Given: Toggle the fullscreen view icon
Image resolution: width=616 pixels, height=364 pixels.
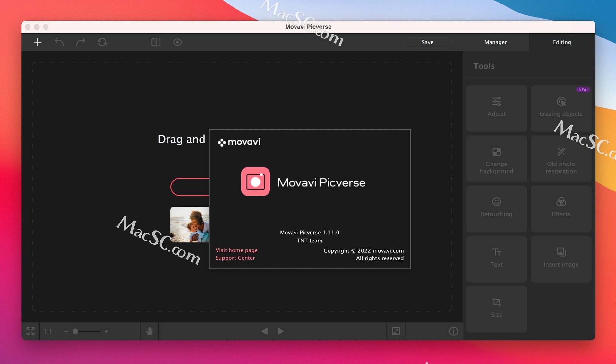Looking at the screenshot, I should point(30,331).
